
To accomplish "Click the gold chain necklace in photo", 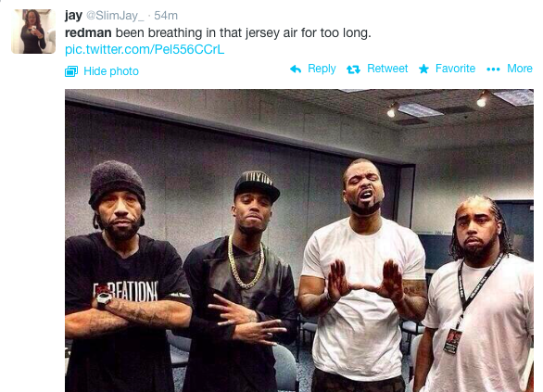I will 246,262.
